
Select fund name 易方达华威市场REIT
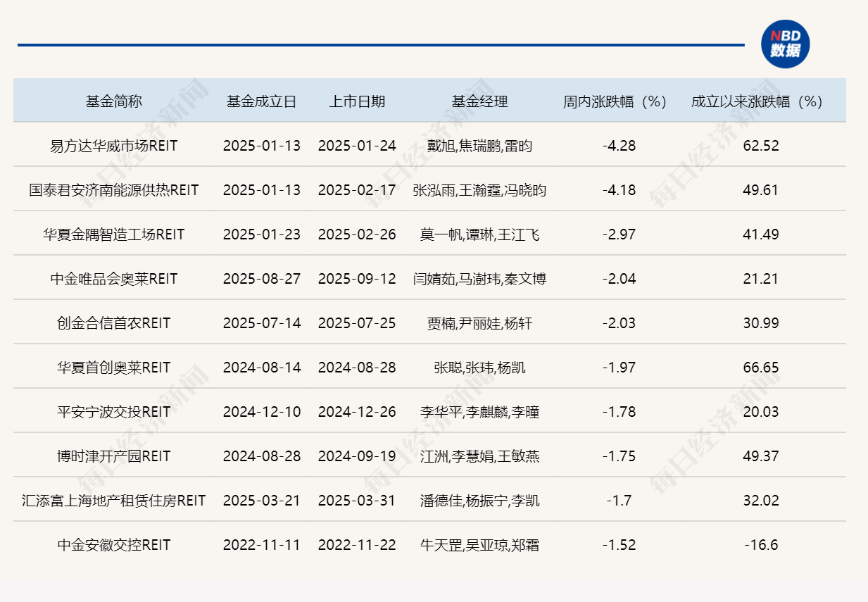click(x=114, y=146)
